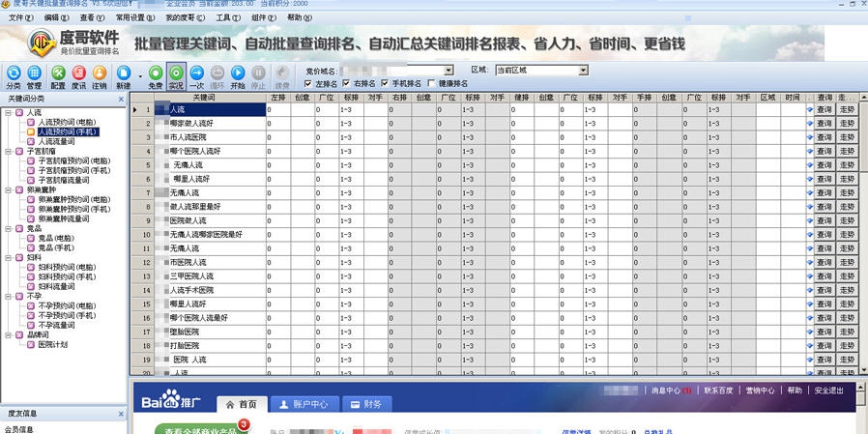Open the 区域 dropdown showing 当前区域

(x=583, y=71)
